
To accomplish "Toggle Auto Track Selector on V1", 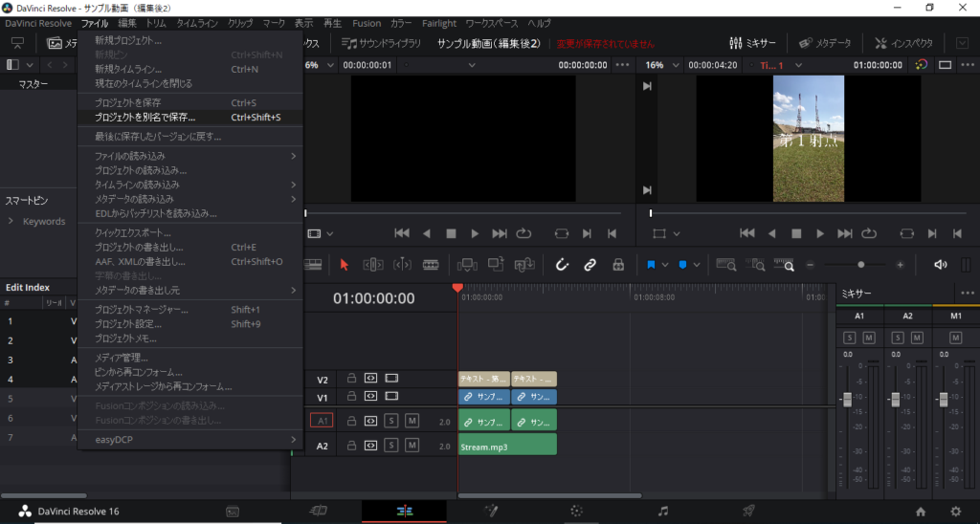I will coord(370,397).
